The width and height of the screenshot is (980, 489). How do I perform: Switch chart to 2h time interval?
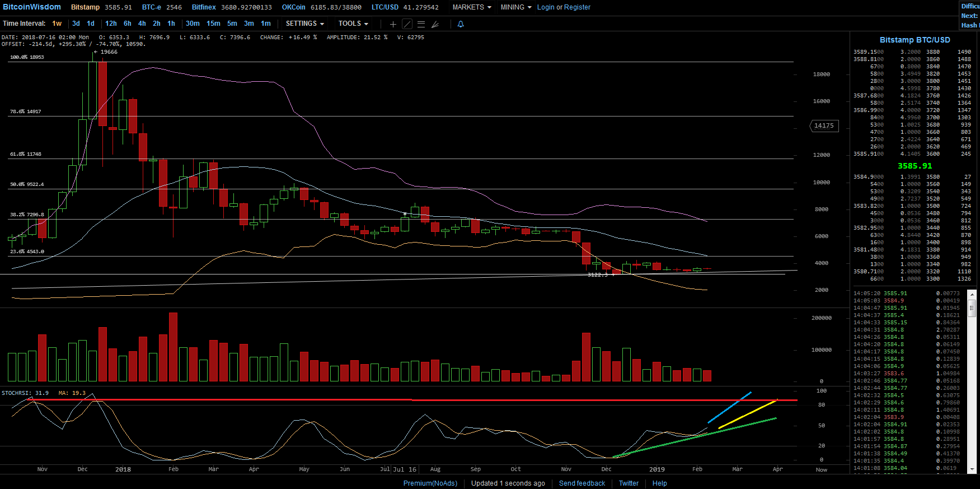tap(157, 24)
